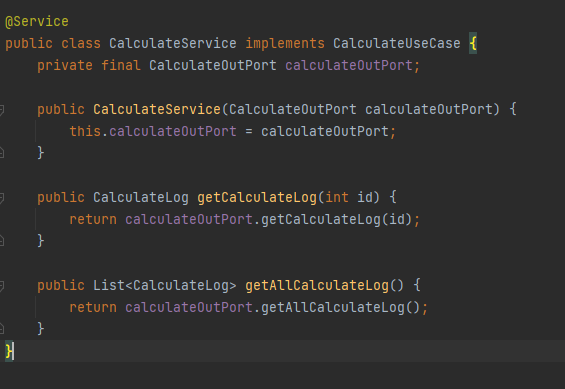Collapse the fold marker beside the CalculateService constructor
The width and height of the screenshot is (565, 389).
click(2, 109)
